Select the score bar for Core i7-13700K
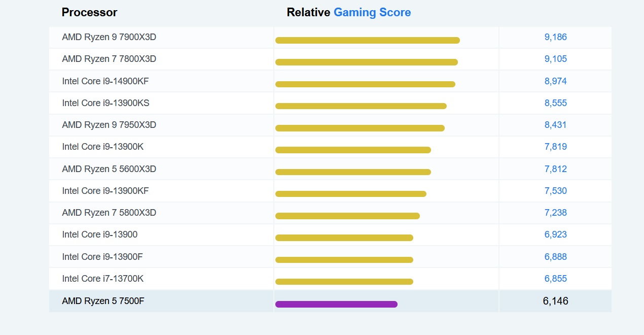The height and width of the screenshot is (335, 644). click(x=344, y=282)
